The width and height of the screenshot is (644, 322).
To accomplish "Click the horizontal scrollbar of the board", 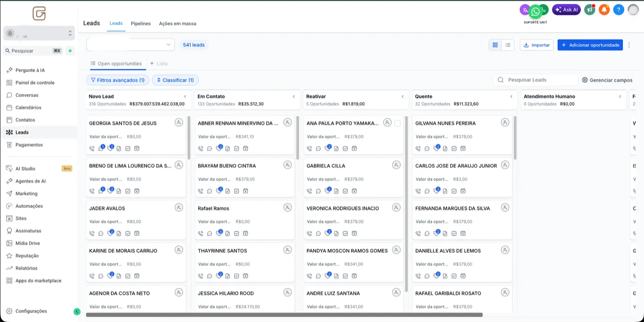I will (284, 315).
